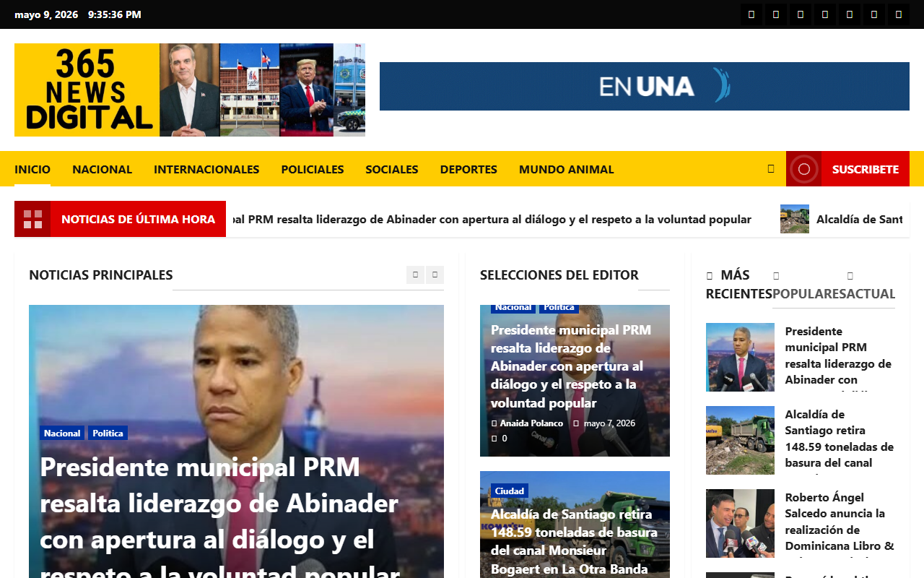Click the NOTICIAS PRINCIPALES section heading
Screen dimensions: 924x578
pos(101,275)
